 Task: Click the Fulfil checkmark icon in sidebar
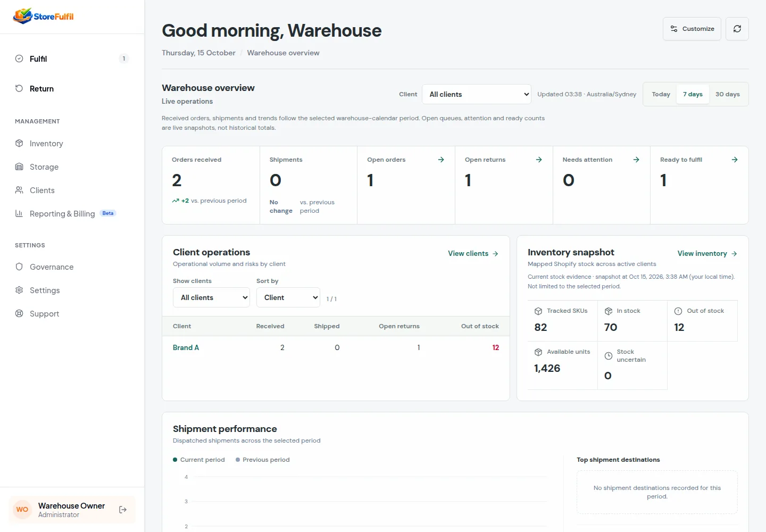point(19,59)
